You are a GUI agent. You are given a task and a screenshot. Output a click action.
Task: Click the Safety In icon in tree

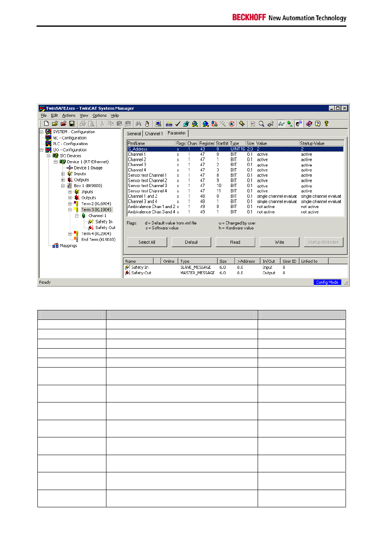click(91, 222)
